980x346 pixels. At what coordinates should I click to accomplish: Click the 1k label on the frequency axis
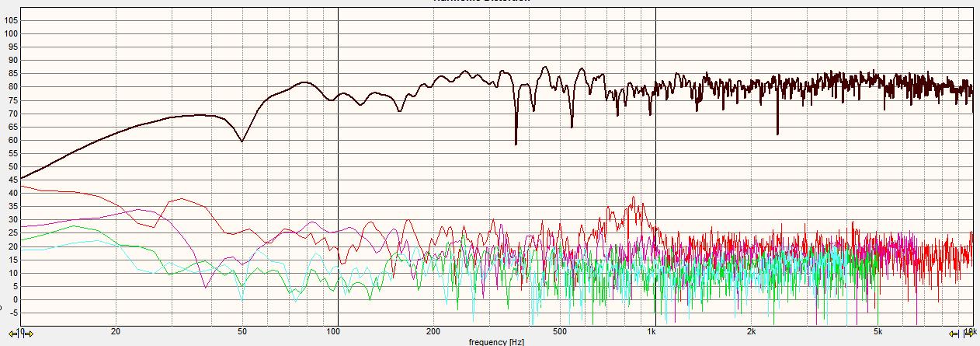point(651,332)
